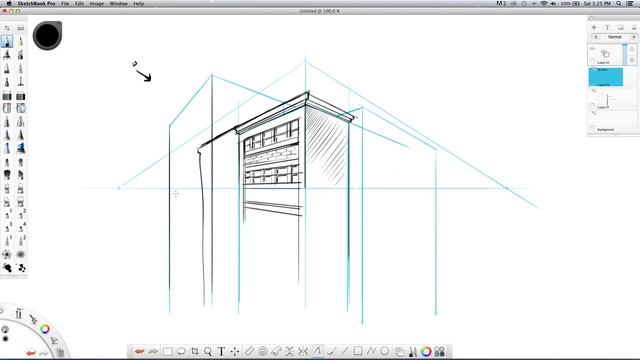Add a text layer with the T icon

click(607, 27)
